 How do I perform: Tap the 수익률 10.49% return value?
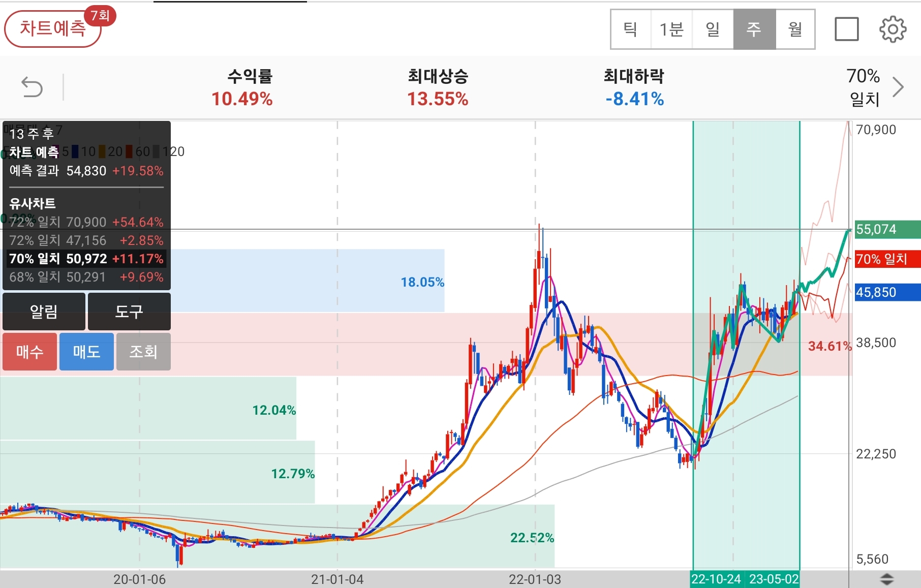pyautogui.click(x=242, y=99)
